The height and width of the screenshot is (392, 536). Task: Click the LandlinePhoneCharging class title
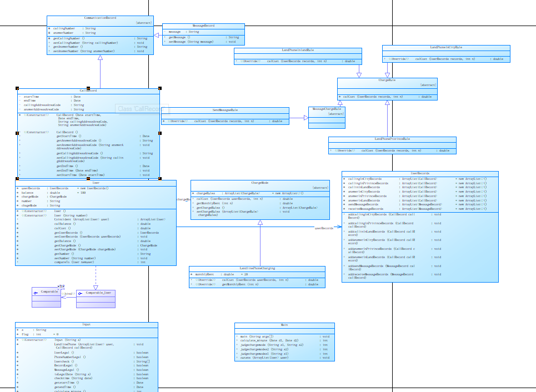click(257, 269)
